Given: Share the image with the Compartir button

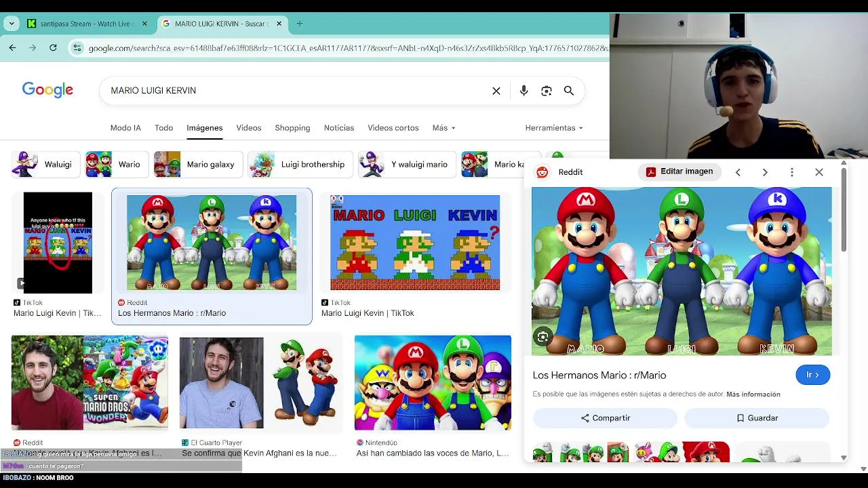Looking at the screenshot, I should point(605,418).
